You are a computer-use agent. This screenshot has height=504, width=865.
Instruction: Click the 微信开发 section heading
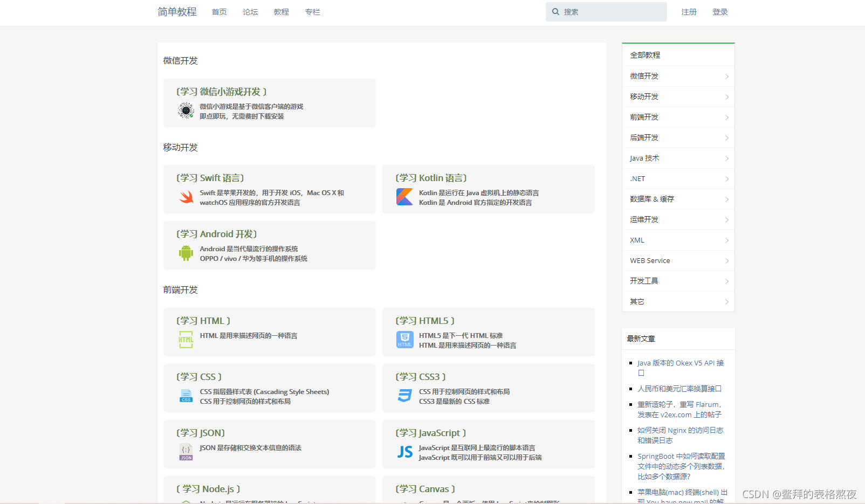click(x=181, y=61)
